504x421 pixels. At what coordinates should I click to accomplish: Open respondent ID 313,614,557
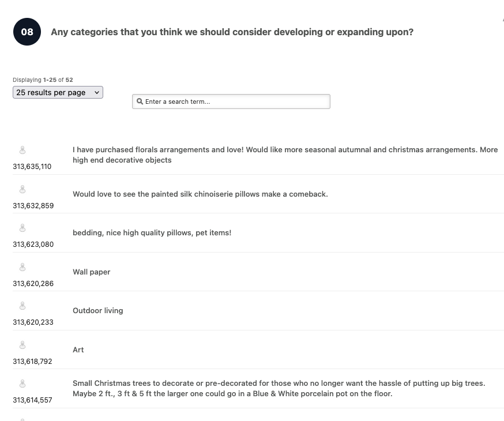pos(32,400)
